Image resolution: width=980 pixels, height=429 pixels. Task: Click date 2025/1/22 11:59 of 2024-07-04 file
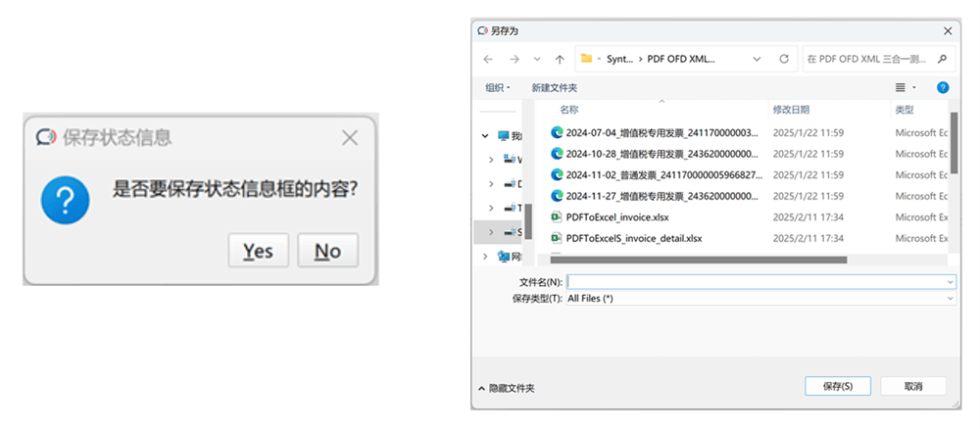[x=808, y=133]
